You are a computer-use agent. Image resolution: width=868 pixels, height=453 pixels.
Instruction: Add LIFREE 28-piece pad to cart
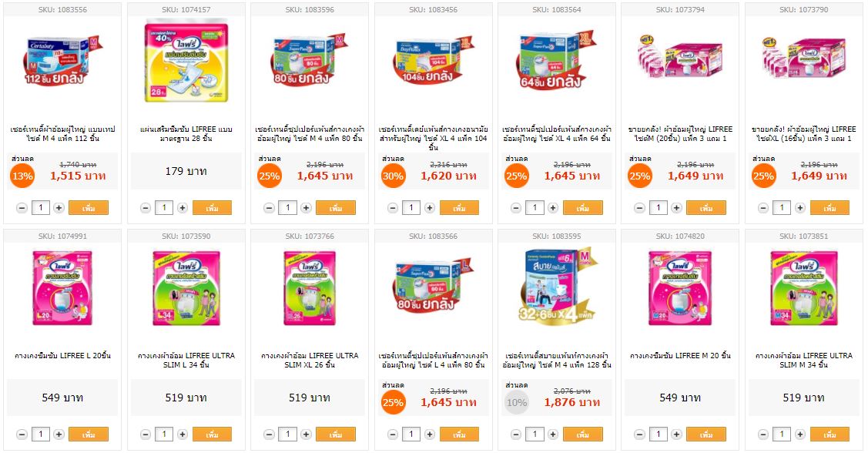[212, 208]
